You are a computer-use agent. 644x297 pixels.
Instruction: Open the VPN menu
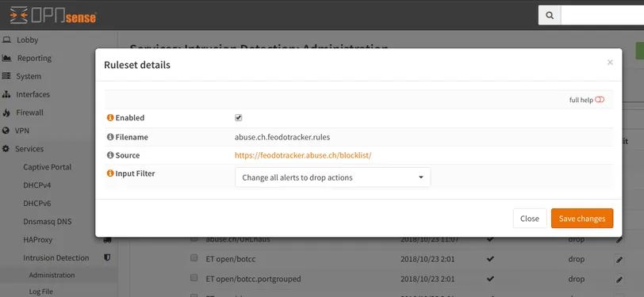point(21,131)
